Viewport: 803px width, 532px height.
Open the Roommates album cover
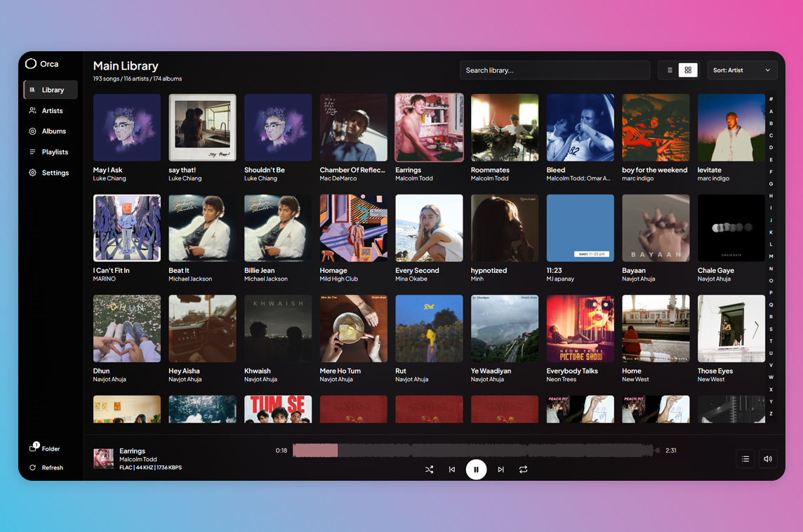tap(505, 128)
